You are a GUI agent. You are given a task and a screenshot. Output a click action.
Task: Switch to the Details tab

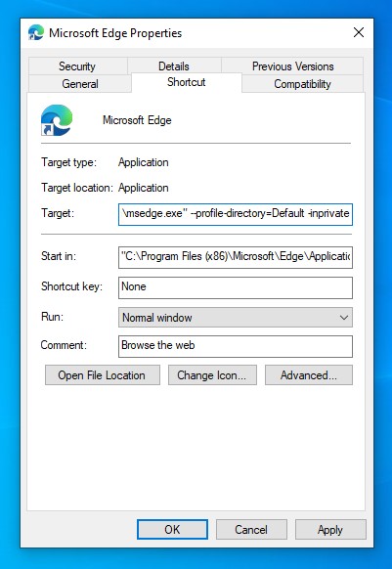click(x=174, y=66)
